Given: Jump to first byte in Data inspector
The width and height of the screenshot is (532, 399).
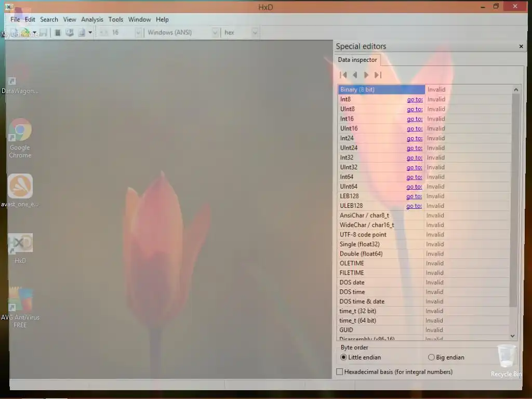Looking at the screenshot, I should pyautogui.click(x=343, y=75).
